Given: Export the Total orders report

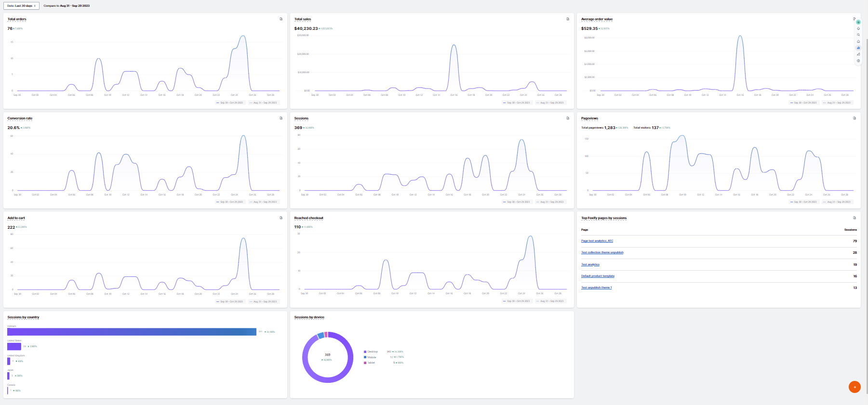Looking at the screenshot, I should click(281, 19).
